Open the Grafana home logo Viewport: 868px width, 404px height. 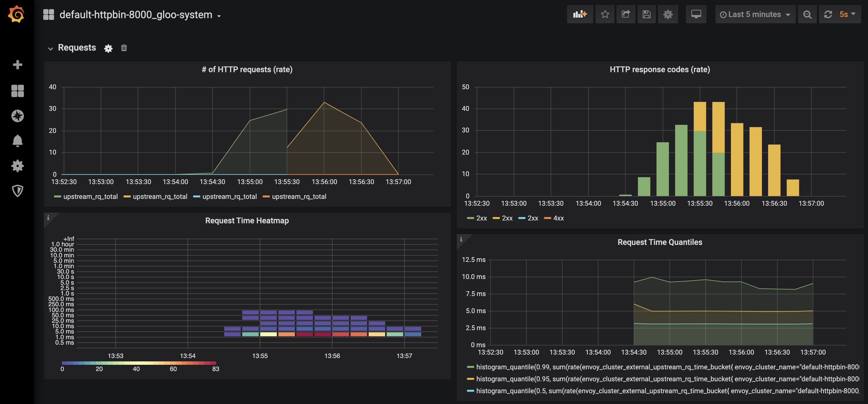tap(16, 14)
